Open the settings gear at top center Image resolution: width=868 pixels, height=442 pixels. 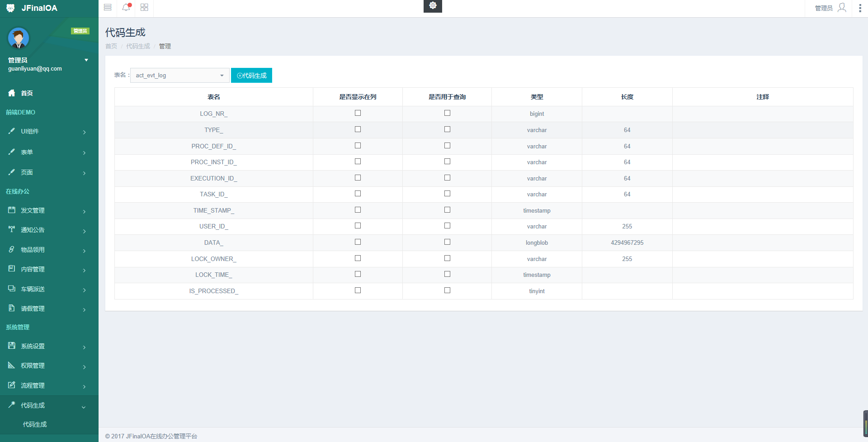(x=433, y=5)
